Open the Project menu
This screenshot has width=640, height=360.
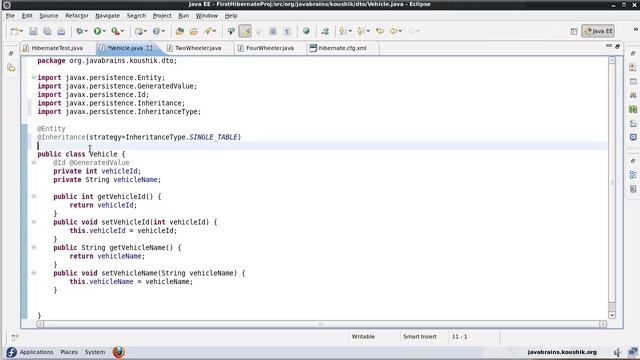coord(162,16)
